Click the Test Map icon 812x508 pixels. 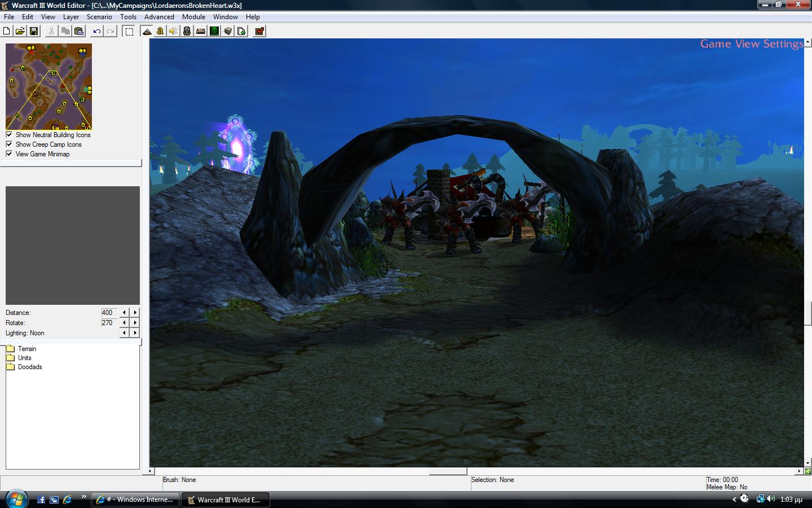(259, 31)
